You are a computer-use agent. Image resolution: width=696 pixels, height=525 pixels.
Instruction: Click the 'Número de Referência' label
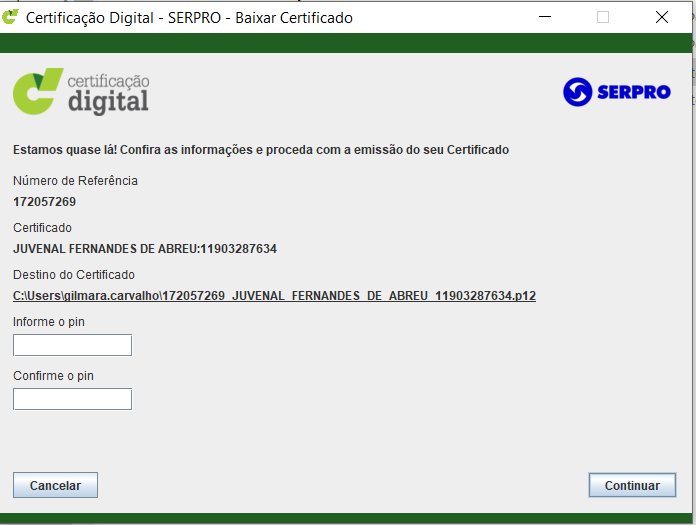coord(75,181)
